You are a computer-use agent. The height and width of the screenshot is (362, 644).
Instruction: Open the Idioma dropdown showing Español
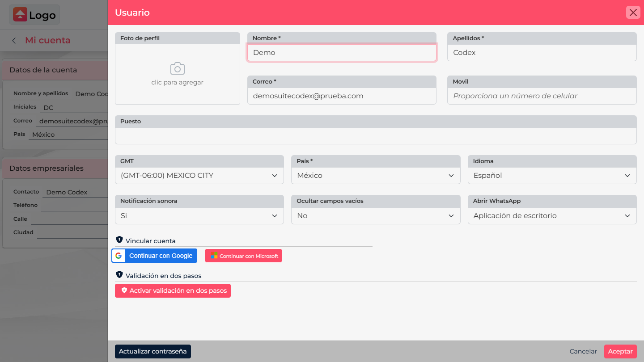pos(552,176)
